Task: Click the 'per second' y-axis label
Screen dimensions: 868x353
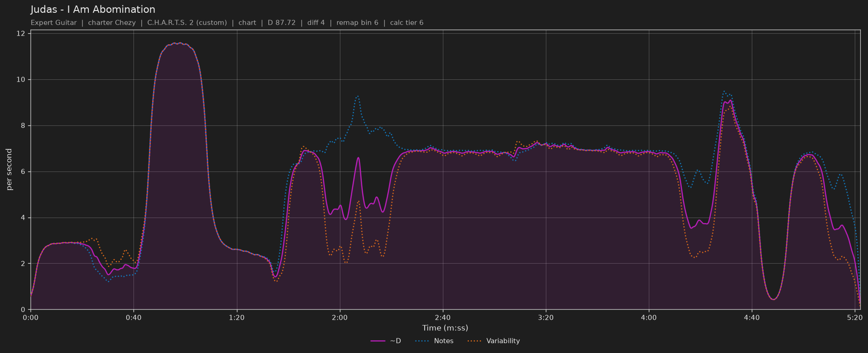Action: tap(9, 170)
